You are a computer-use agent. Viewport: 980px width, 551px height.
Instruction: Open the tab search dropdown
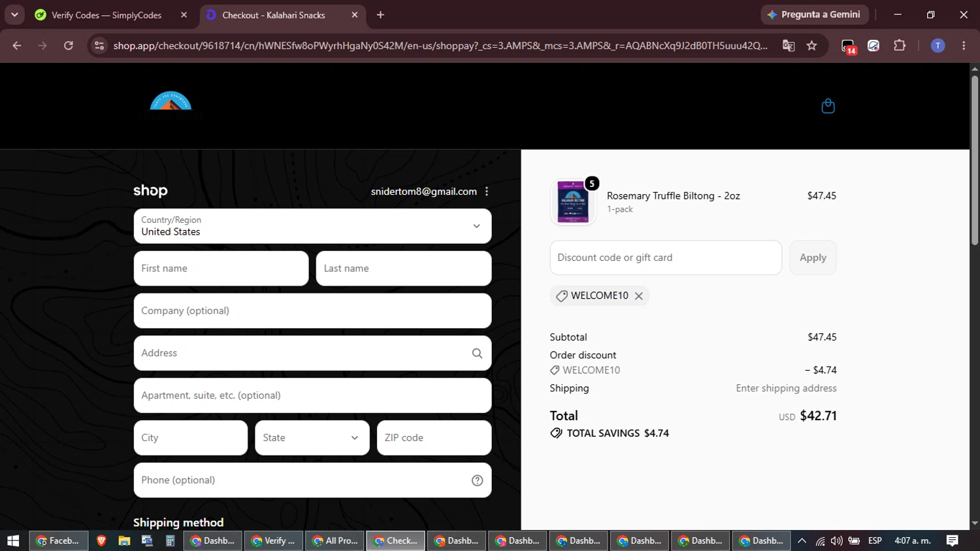(14, 15)
